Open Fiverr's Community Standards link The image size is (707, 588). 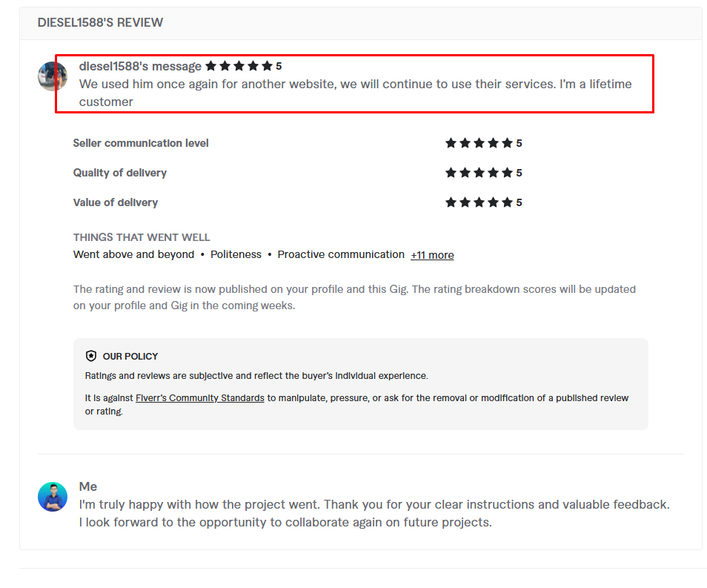tap(200, 398)
